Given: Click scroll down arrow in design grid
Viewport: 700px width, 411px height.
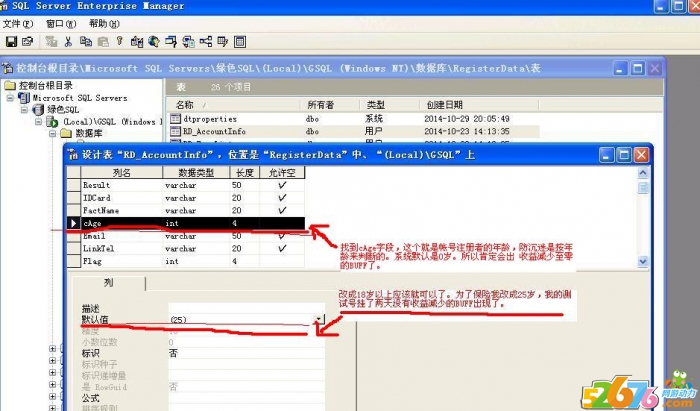Looking at the screenshot, I should 643,262.
